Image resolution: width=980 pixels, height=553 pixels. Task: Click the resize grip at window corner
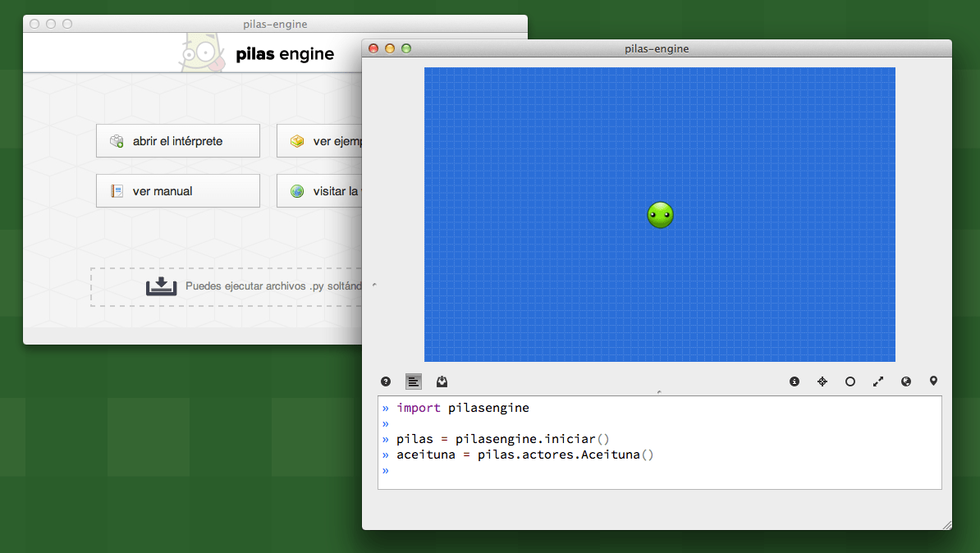(946, 524)
